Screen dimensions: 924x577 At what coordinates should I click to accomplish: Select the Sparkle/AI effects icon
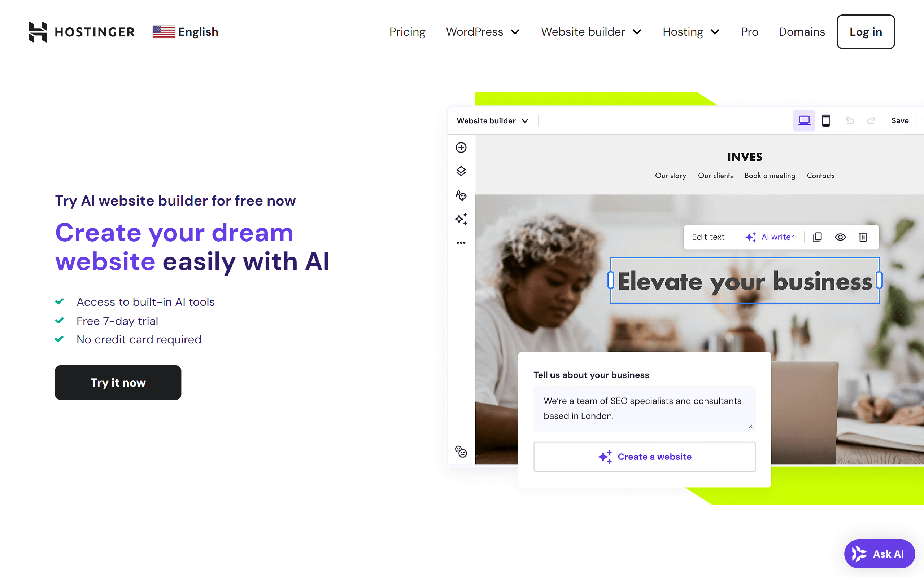[462, 219]
